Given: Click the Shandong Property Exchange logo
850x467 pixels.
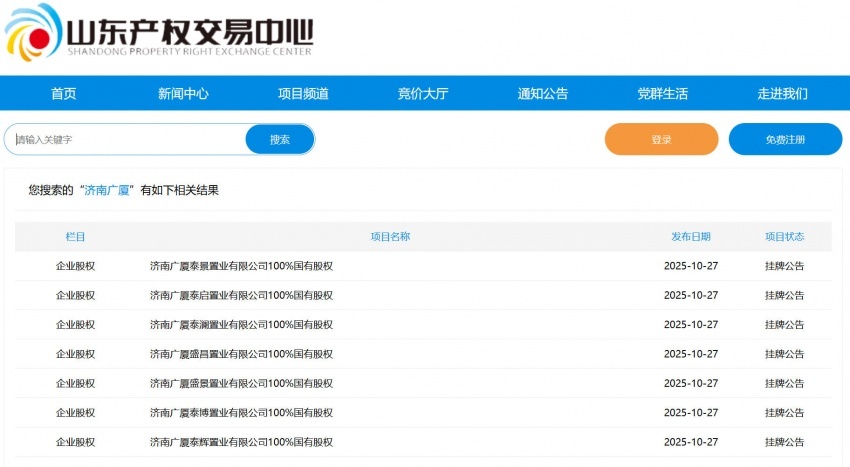Looking at the screenshot, I should [159, 32].
